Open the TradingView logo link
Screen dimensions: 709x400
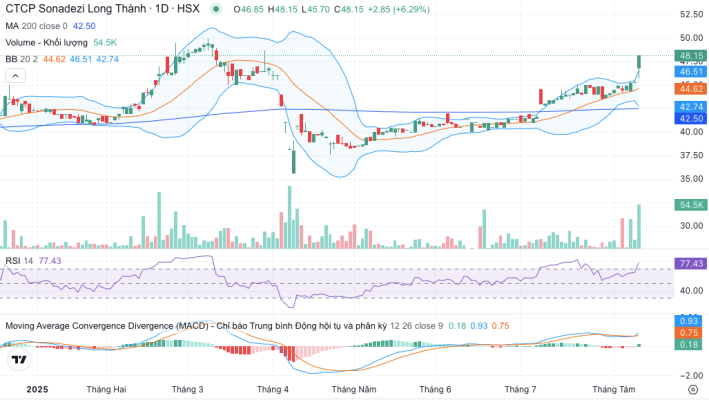tap(19, 359)
